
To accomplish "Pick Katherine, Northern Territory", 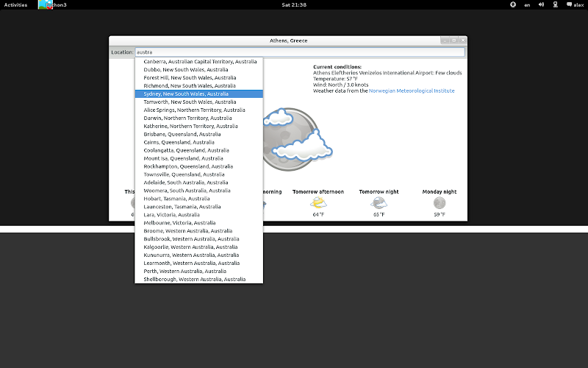I will pos(199,126).
